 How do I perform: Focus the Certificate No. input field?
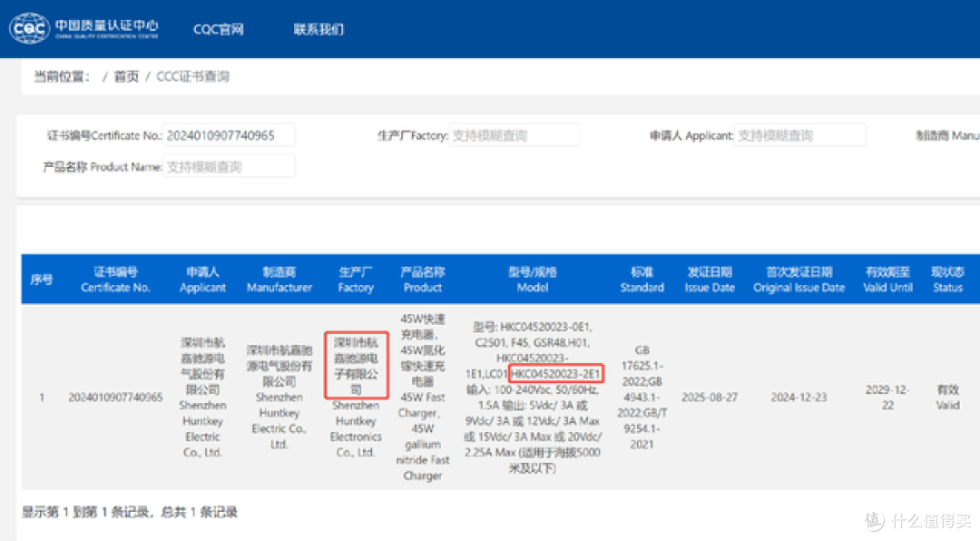229,135
